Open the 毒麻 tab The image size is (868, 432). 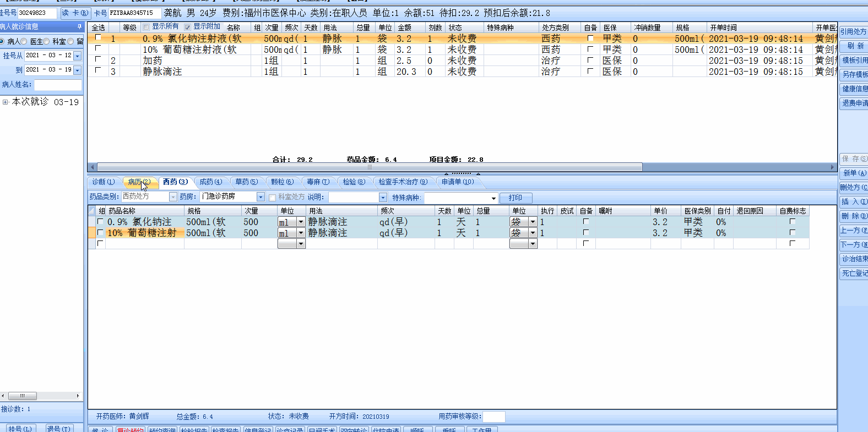(x=318, y=182)
